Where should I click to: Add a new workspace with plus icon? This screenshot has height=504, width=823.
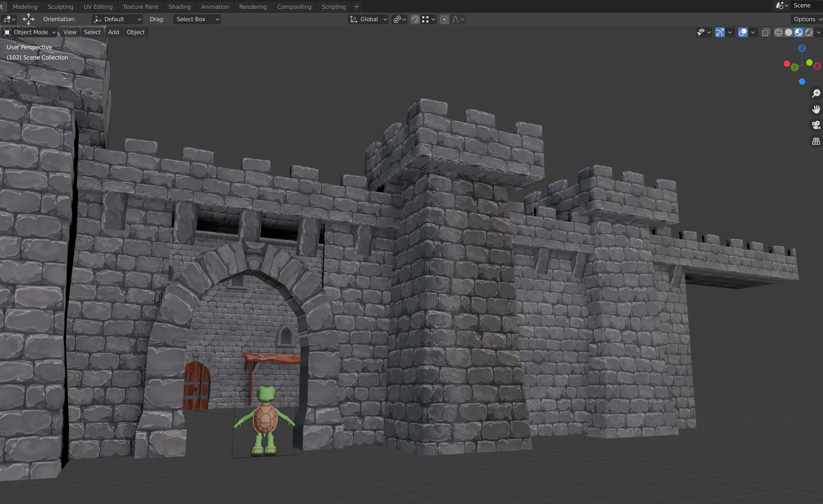coord(356,7)
